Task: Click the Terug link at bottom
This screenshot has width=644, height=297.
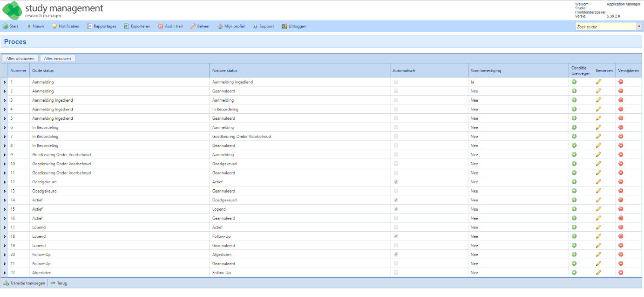Action: click(59, 283)
